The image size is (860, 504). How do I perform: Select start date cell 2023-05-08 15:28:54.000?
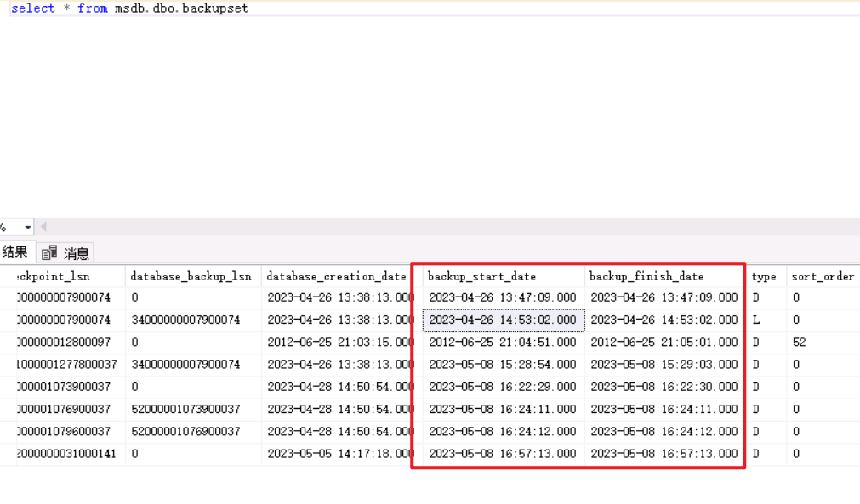click(x=504, y=365)
